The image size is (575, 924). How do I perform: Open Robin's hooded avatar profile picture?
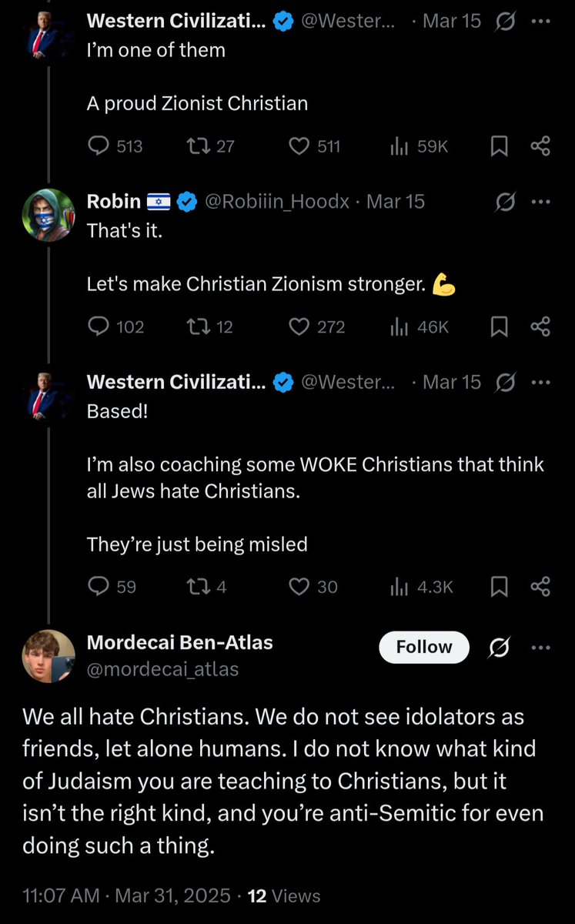[48, 215]
